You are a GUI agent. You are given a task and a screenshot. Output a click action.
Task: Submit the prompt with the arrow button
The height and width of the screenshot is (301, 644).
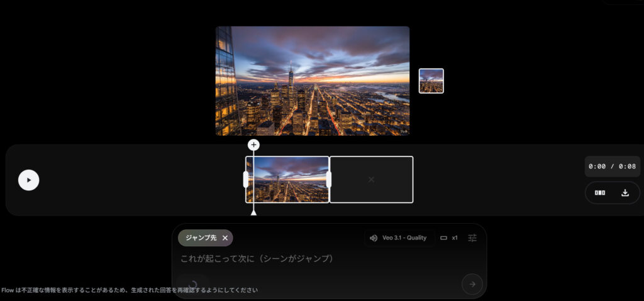click(x=472, y=284)
